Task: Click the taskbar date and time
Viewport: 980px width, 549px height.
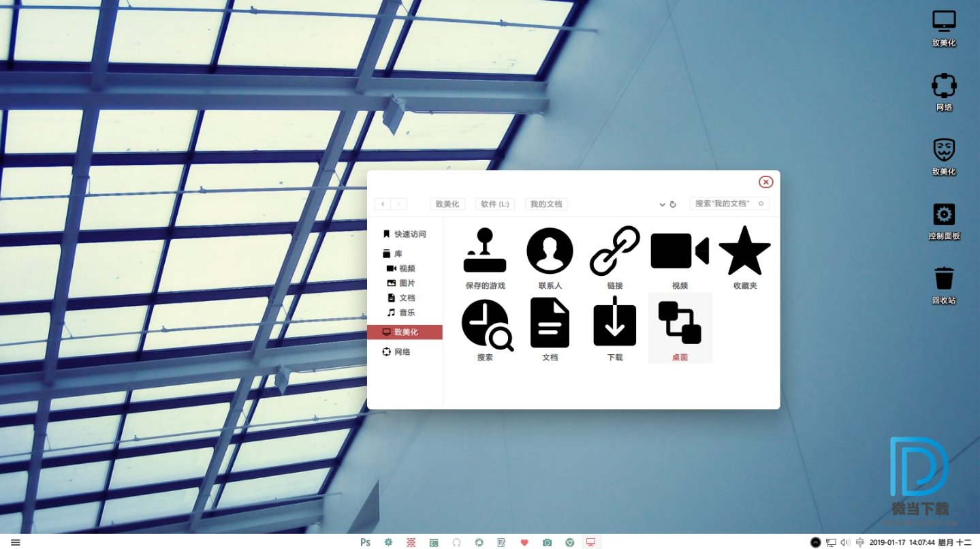Action: [x=920, y=542]
